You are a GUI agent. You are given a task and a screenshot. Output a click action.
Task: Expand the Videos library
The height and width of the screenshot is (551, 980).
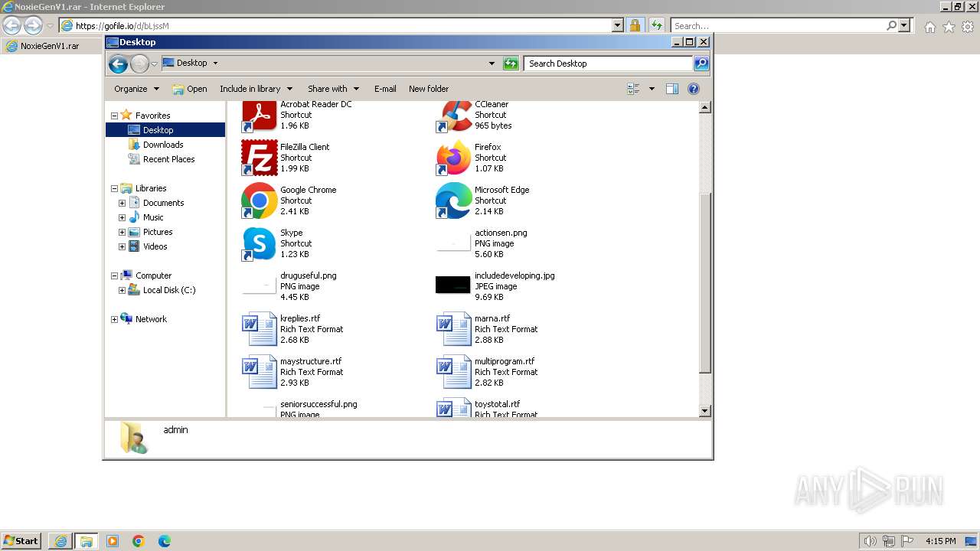(122, 246)
